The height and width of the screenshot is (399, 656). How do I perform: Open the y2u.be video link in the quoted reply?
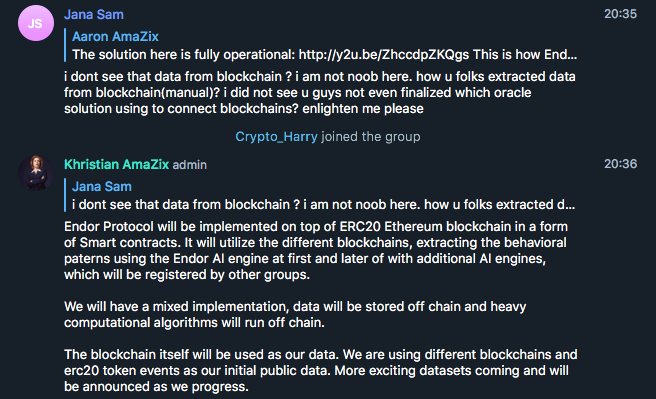click(384, 54)
